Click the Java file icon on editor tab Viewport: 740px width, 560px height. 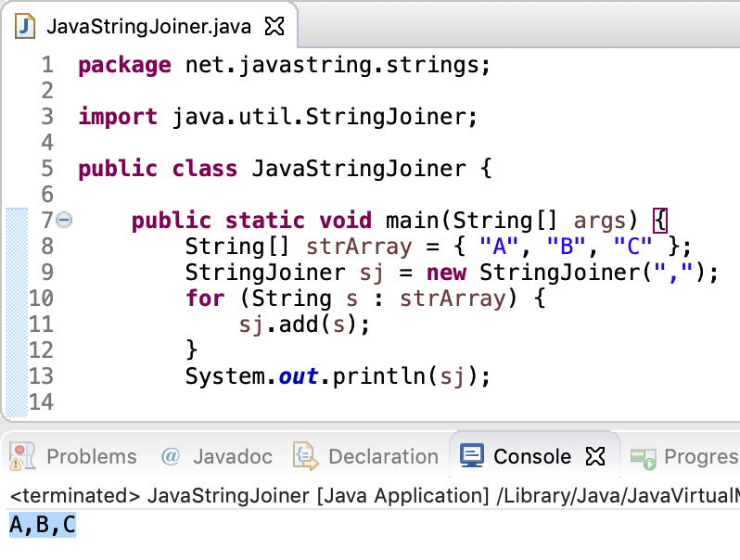click(25, 26)
